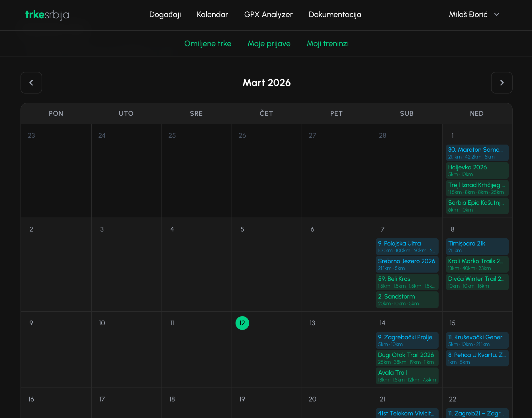Viewport: 532px width, 418px height.
Task: Go to next month arrow
Action: 502,83
